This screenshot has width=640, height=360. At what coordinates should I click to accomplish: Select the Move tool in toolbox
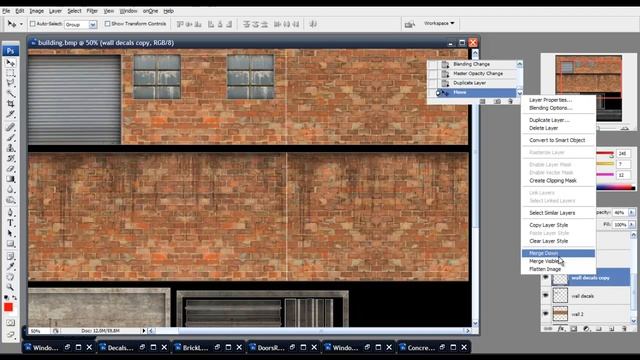click(11, 63)
